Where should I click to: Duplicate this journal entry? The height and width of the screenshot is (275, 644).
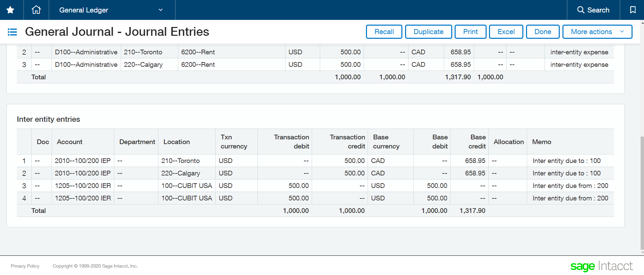tap(428, 32)
